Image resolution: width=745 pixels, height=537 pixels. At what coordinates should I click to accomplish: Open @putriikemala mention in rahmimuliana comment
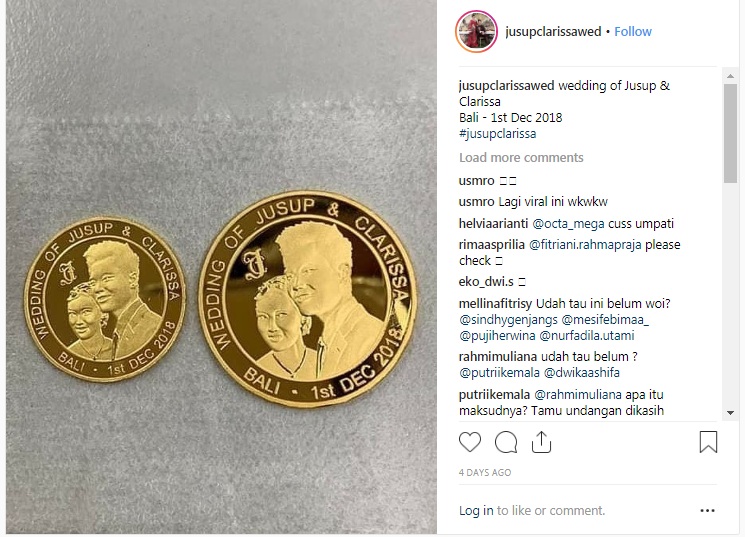[499, 373]
